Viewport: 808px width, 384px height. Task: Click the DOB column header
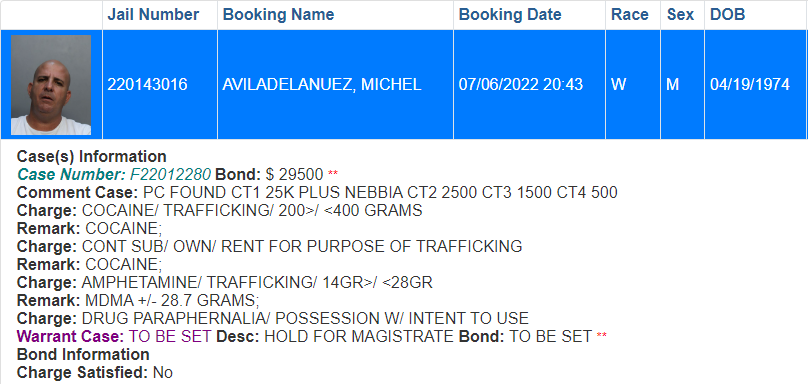728,14
